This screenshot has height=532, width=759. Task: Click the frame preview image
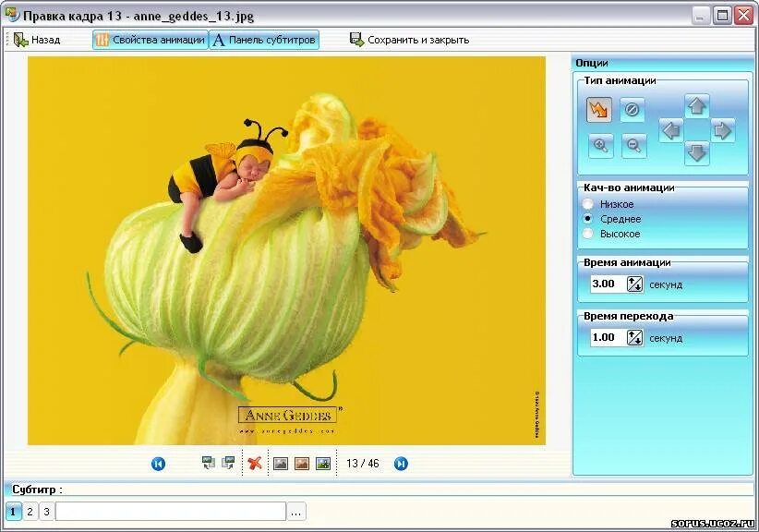[x=286, y=250]
